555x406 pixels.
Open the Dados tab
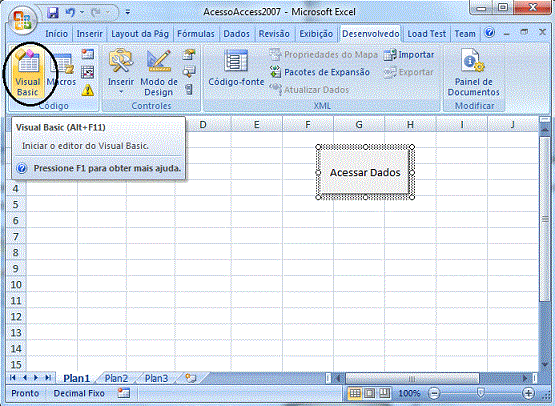point(236,34)
